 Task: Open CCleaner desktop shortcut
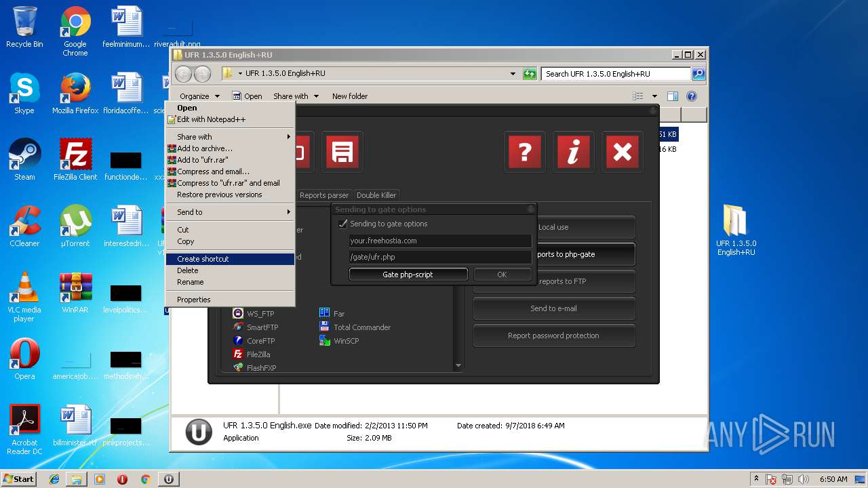point(24,226)
